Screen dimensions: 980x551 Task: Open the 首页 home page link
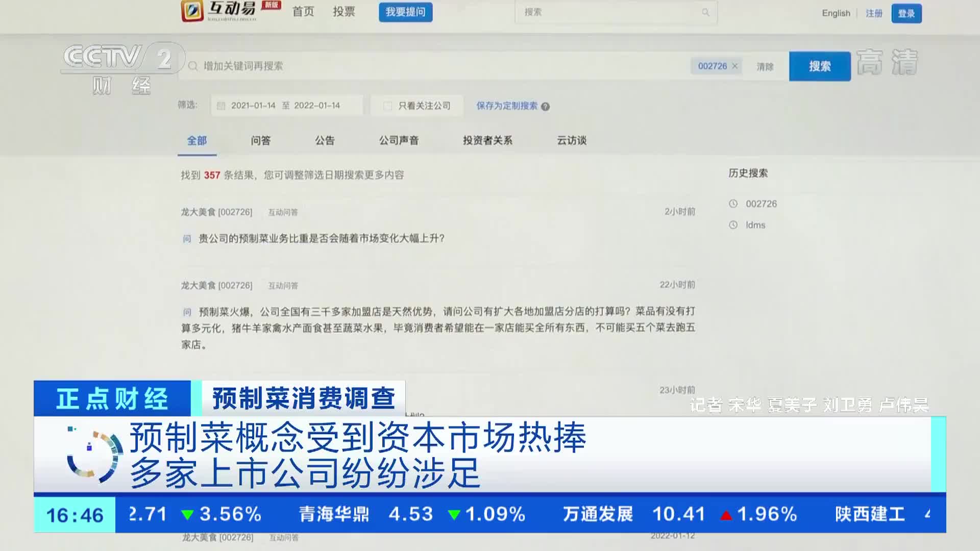coord(303,12)
